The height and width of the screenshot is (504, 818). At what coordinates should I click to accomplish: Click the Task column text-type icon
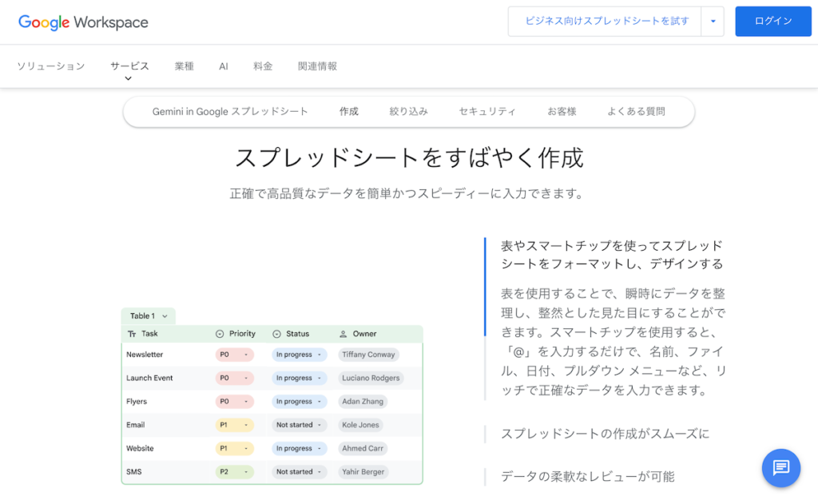(132, 334)
